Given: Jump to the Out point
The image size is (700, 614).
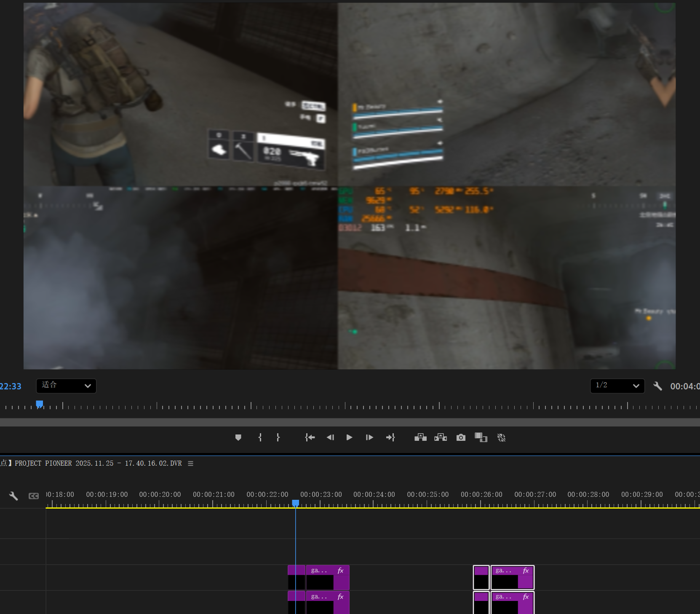Looking at the screenshot, I should tap(390, 437).
